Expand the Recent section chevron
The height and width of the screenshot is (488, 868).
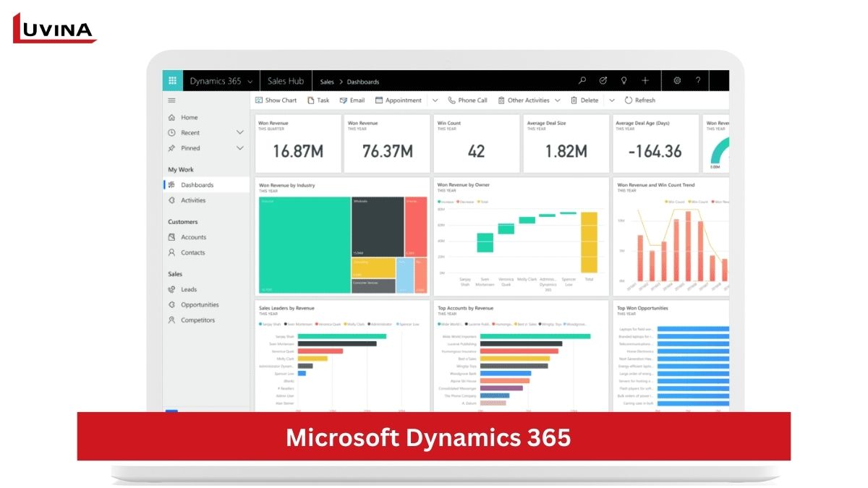[240, 133]
